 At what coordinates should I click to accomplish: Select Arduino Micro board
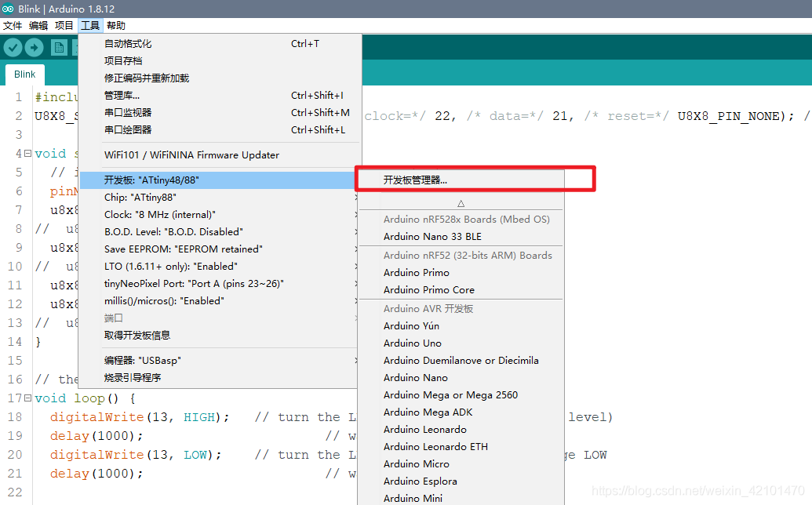[461, 464]
